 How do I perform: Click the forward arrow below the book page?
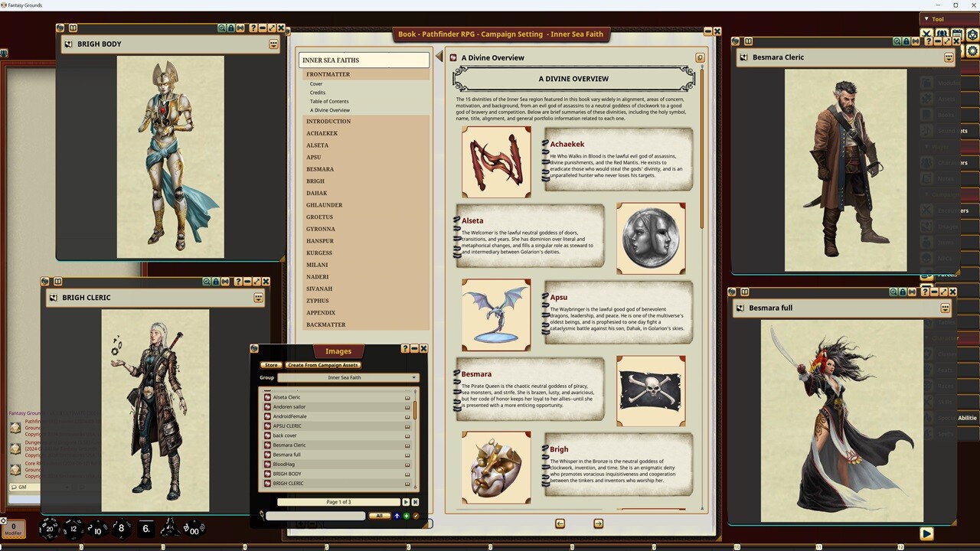tap(598, 523)
